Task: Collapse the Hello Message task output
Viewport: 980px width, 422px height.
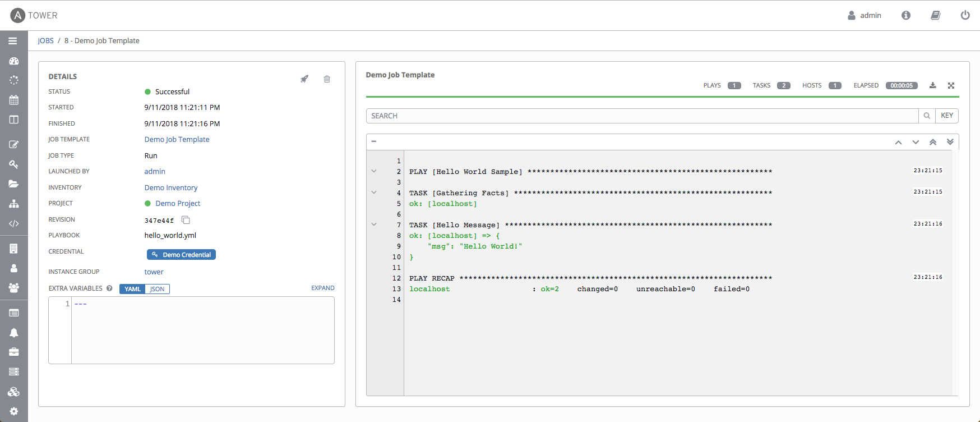Action: pos(374,224)
